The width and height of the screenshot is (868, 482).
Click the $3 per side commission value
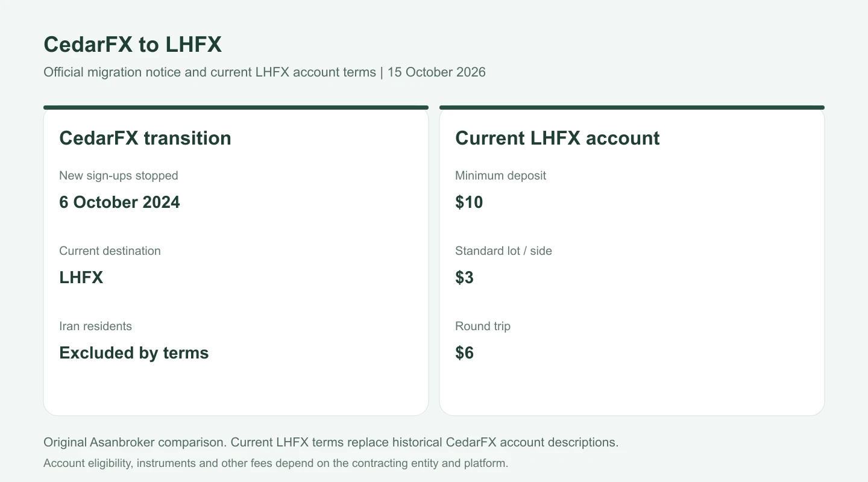[x=464, y=277]
